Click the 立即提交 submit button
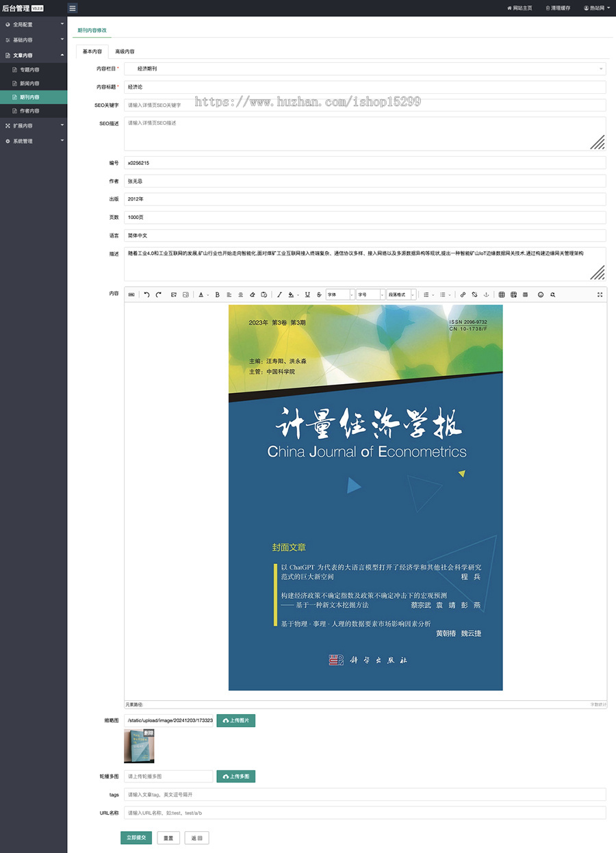The image size is (616, 853). [136, 838]
